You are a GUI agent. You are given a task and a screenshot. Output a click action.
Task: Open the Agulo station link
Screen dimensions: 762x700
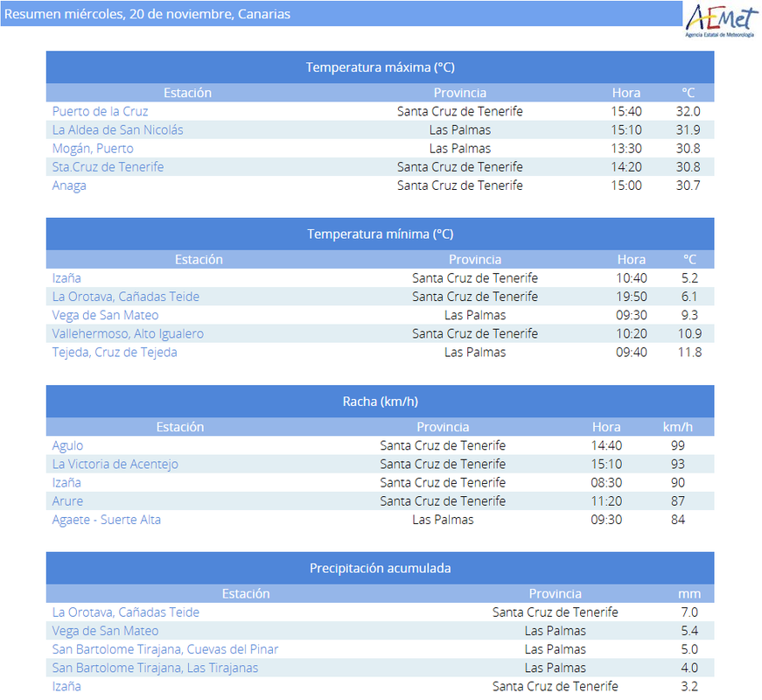(67, 445)
